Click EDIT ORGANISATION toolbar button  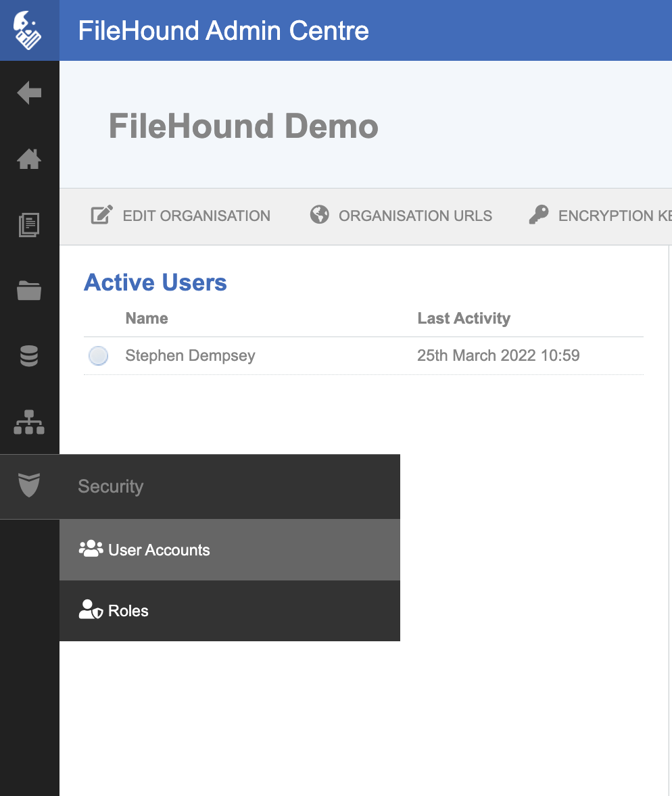click(181, 216)
